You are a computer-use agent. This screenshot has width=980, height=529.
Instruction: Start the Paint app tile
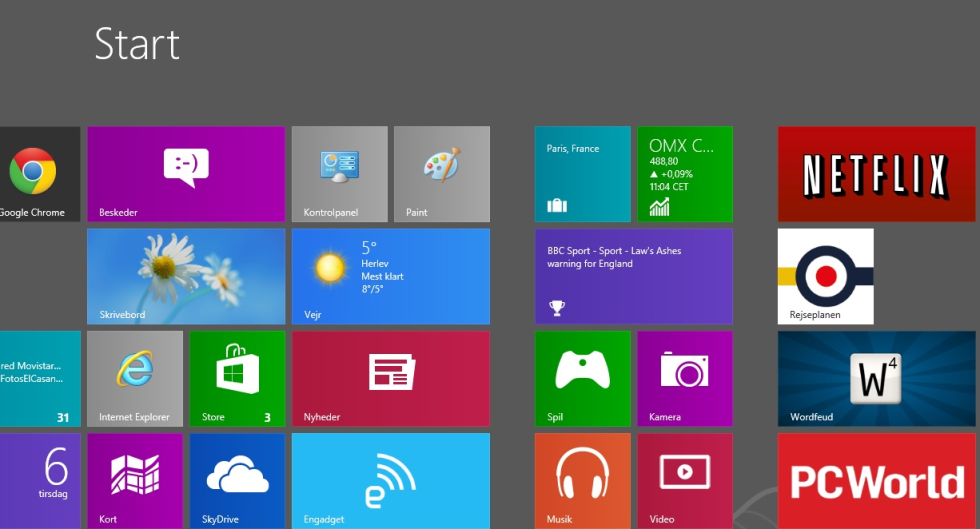pyautogui.click(x=441, y=174)
